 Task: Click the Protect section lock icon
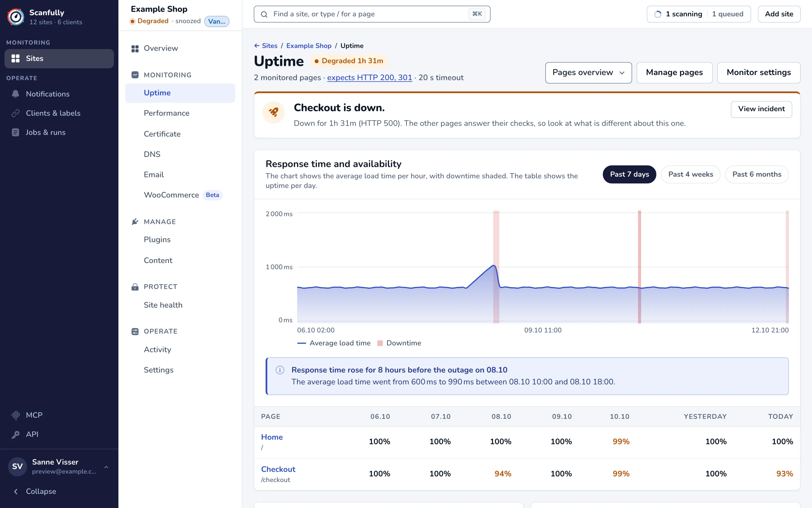135,287
